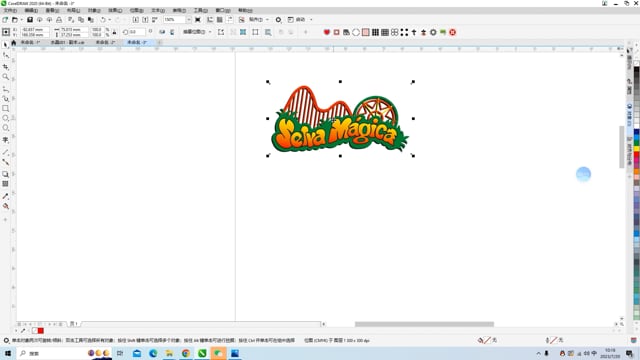Add a new document tab with plus
Viewport: 640px width, 360px height.
point(160,42)
